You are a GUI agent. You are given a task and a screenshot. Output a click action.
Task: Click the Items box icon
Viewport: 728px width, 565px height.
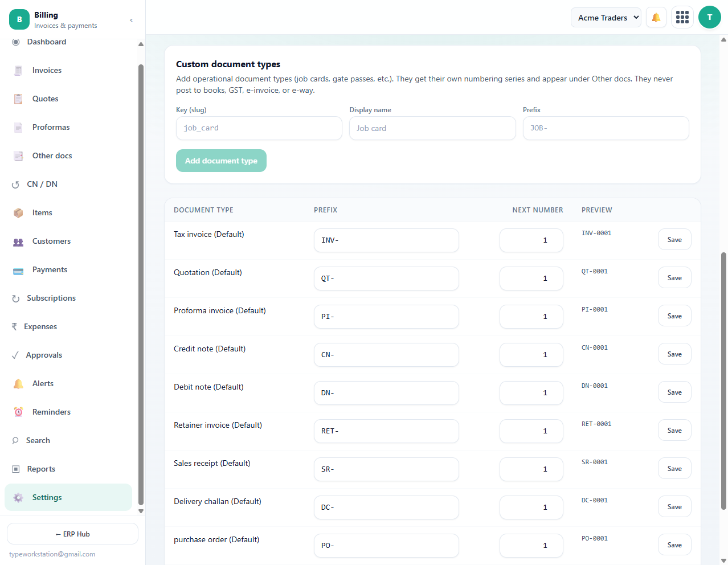[18, 213]
